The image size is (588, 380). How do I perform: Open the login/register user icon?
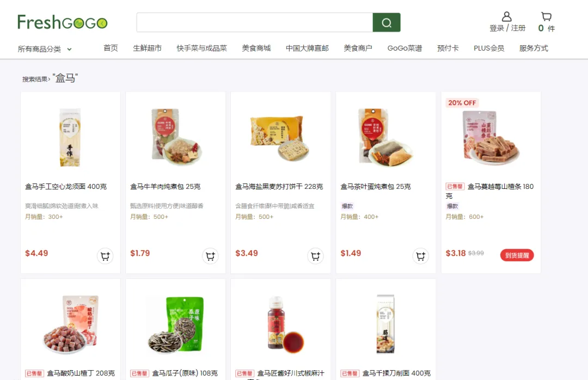coord(507,16)
